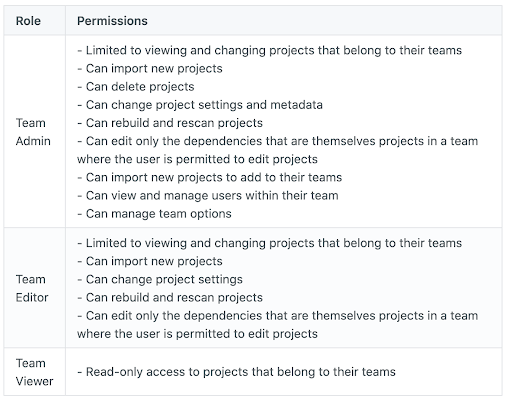Click 'Can manage team options' line

pyautogui.click(x=155, y=213)
